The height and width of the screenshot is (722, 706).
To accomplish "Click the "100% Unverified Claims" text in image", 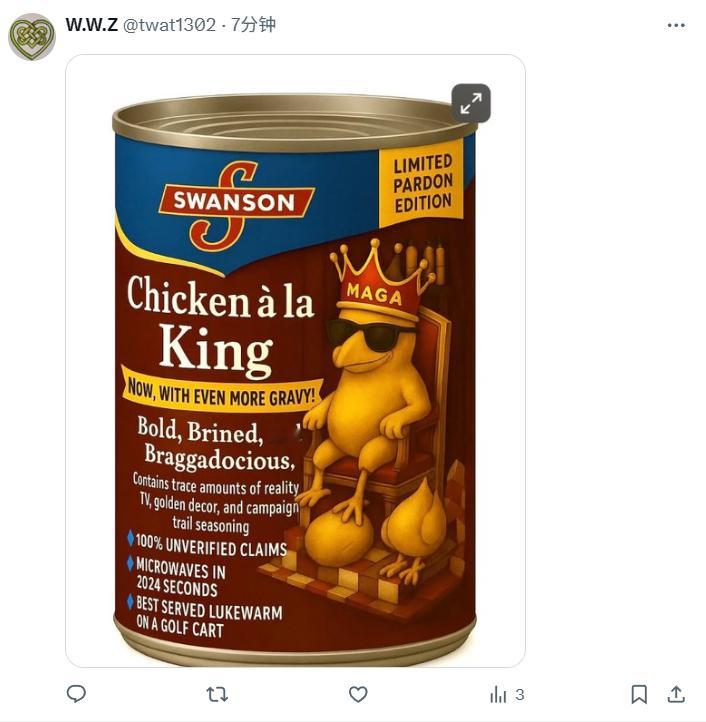I will 211,546.
